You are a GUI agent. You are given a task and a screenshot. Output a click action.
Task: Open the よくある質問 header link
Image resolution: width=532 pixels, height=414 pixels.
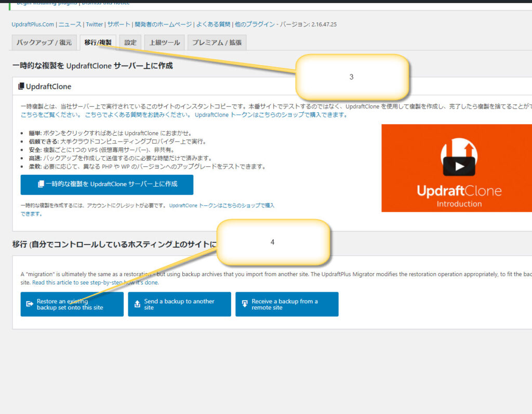[x=213, y=24]
